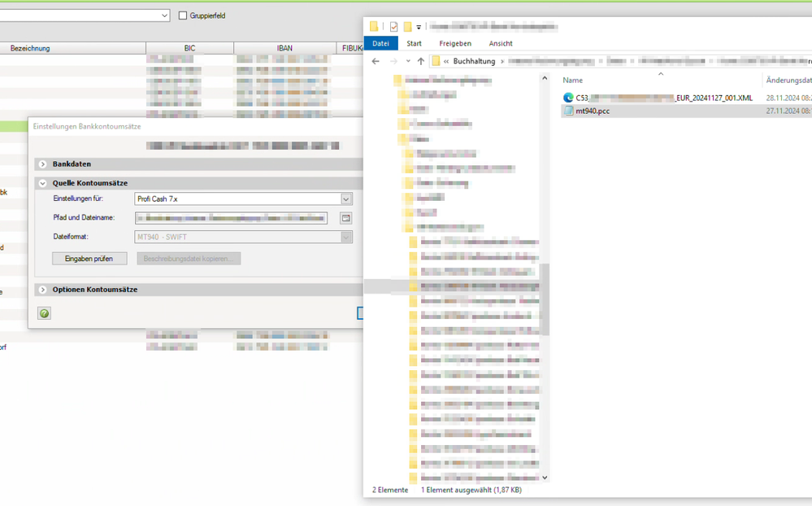
Task: Open the Einstellungen für dropdown
Action: pos(345,199)
